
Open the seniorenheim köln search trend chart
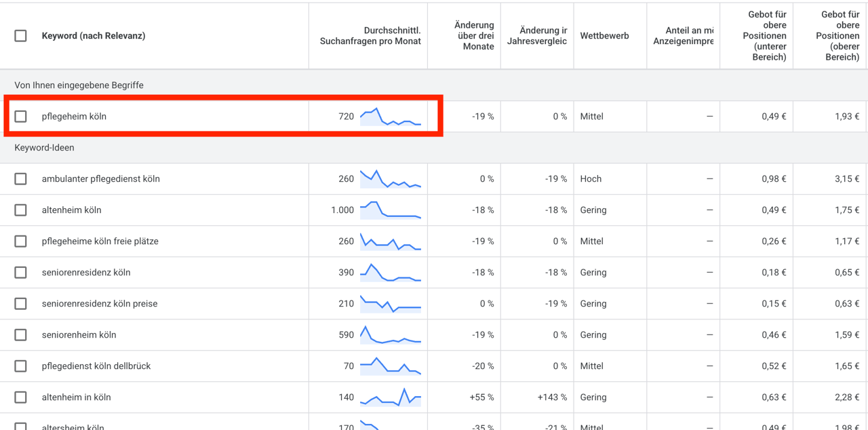click(391, 335)
